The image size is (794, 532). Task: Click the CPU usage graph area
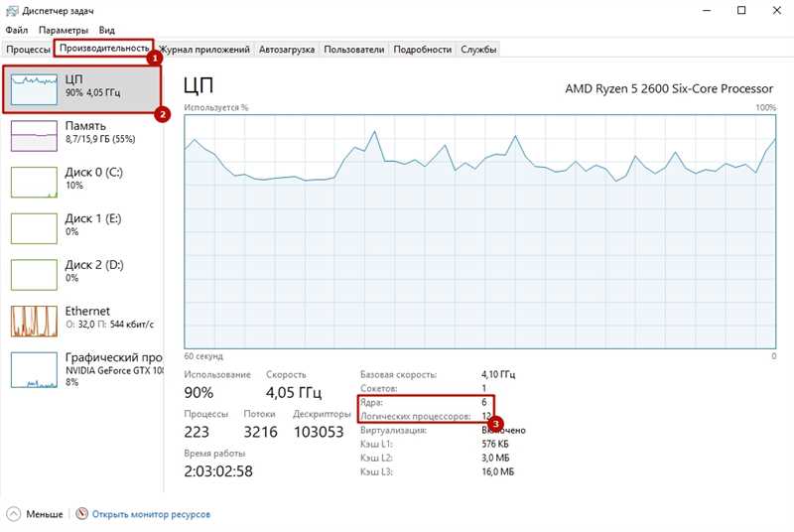tap(479, 232)
